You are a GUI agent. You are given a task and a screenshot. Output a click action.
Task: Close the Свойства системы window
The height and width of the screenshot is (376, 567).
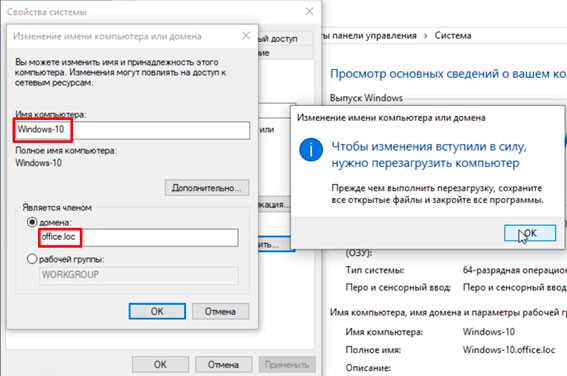(309, 12)
